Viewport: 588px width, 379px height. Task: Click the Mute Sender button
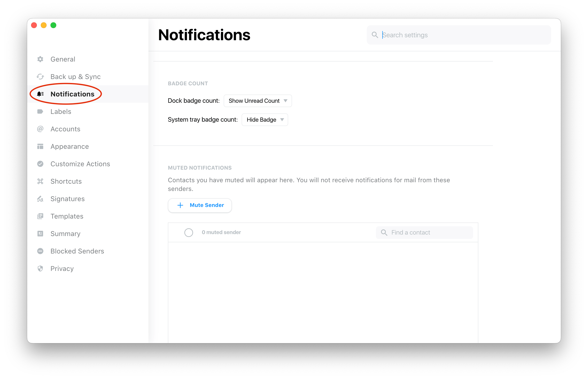tap(200, 205)
